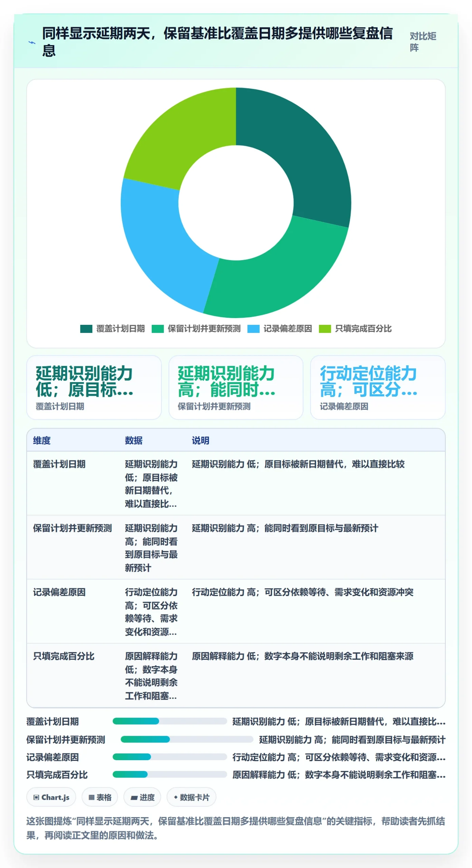Click the 表格 tag grid icon
472x868 pixels.
click(91, 797)
